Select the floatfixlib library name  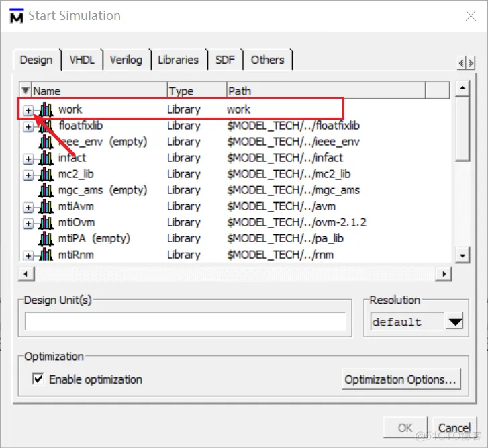tap(81, 126)
